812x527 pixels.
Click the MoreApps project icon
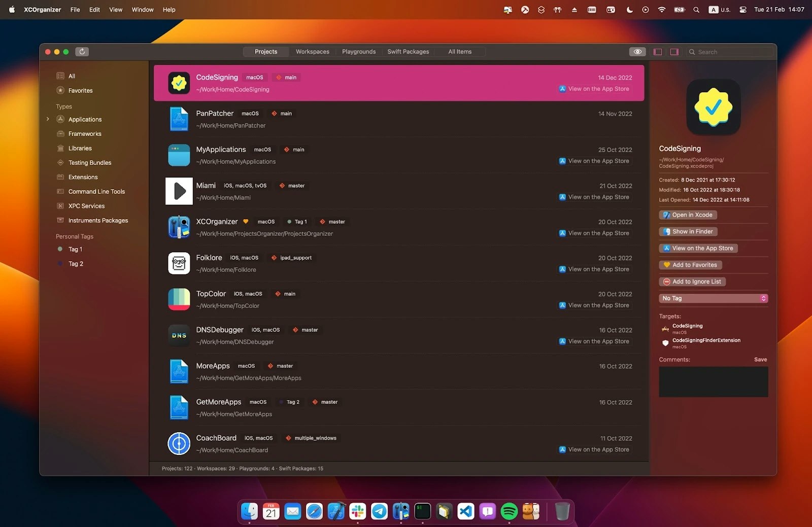pos(179,371)
